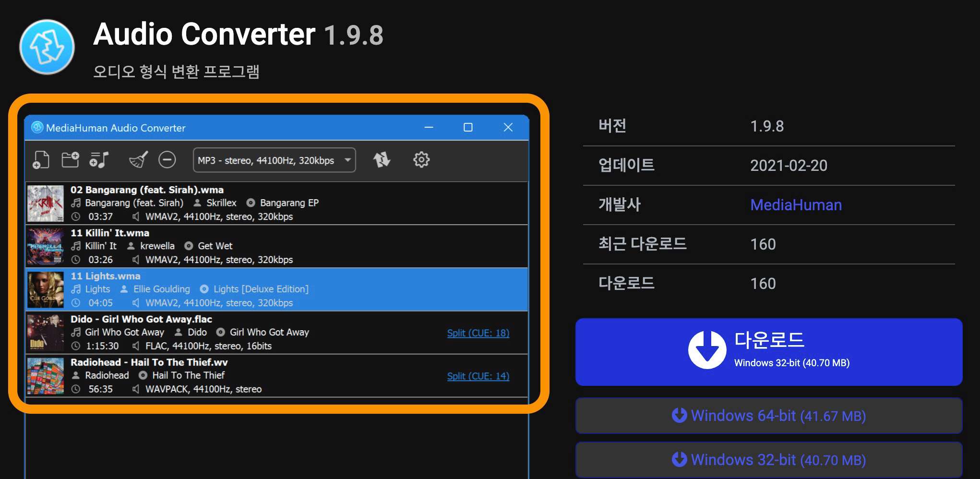Click the Audio Converter app logo icon
980x479 pixels.
point(47,47)
